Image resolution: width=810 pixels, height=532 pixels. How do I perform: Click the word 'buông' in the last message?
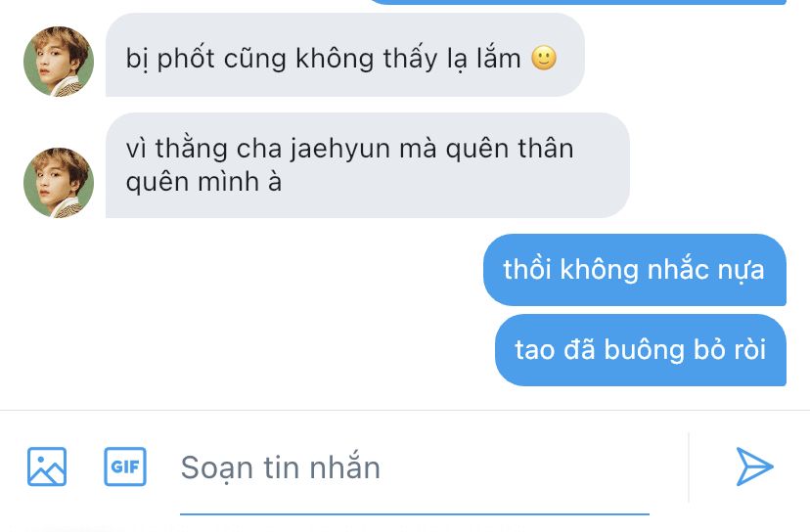(645, 350)
